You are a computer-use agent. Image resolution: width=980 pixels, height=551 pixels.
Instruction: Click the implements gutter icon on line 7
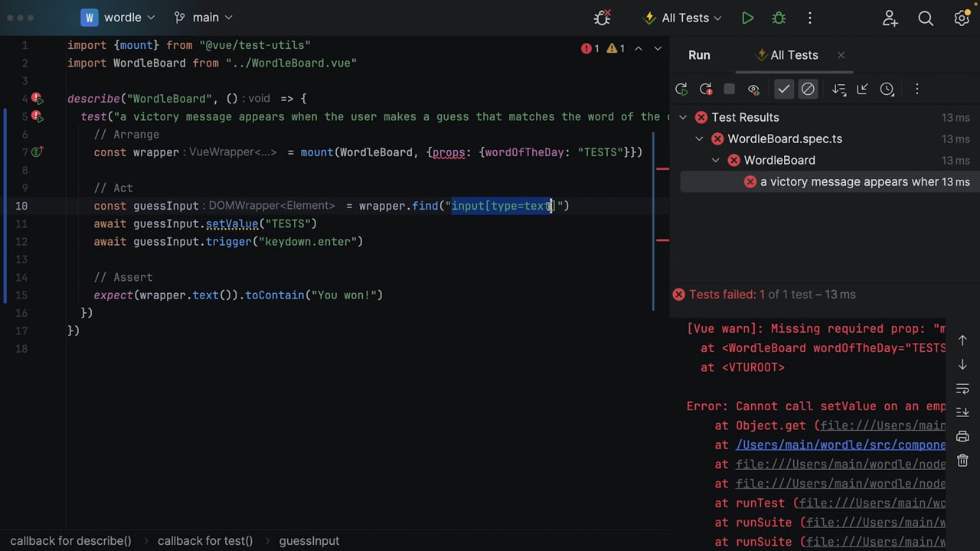click(x=36, y=152)
